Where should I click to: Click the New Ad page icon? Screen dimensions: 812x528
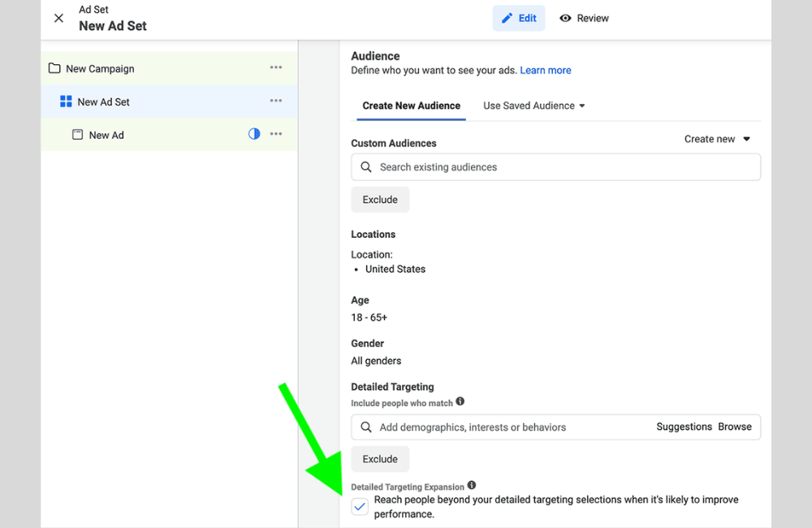coord(76,134)
